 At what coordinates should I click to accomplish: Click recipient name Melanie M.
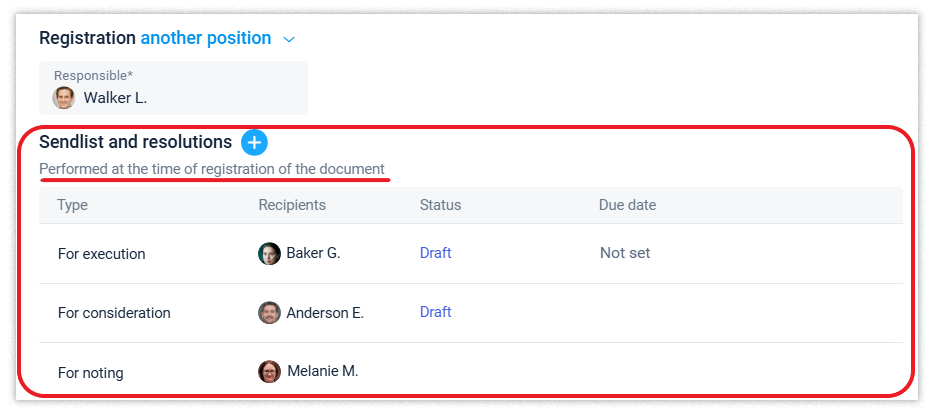click(322, 371)
